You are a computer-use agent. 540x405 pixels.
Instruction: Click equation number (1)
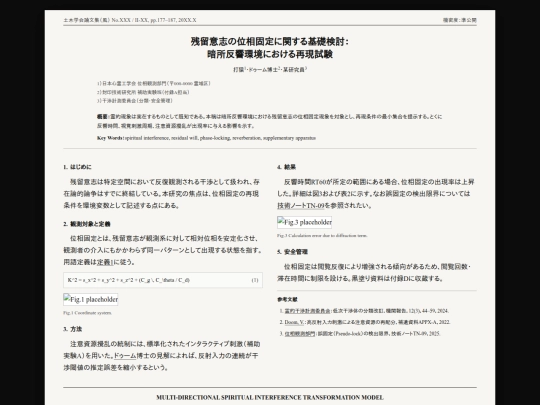(255, 280)
